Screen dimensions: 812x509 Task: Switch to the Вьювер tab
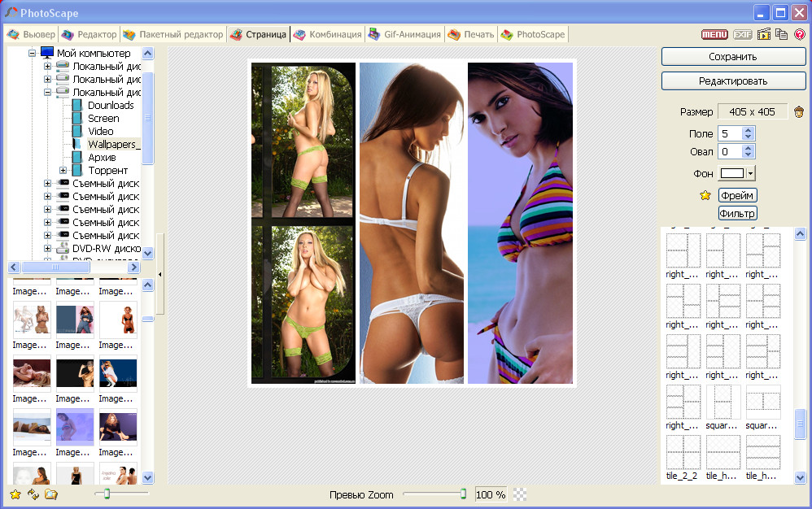pyautogui.click(x=31, y=35)
